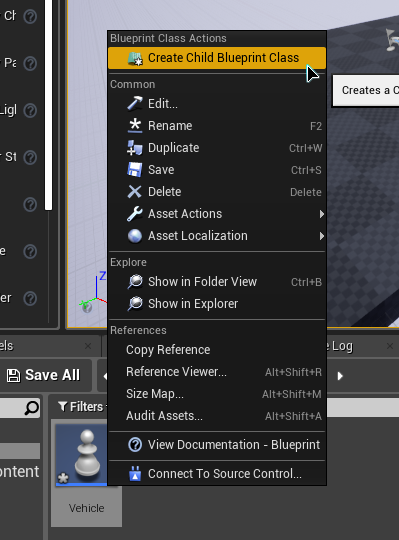Choose Copy Reference

(x=217, y=350)
